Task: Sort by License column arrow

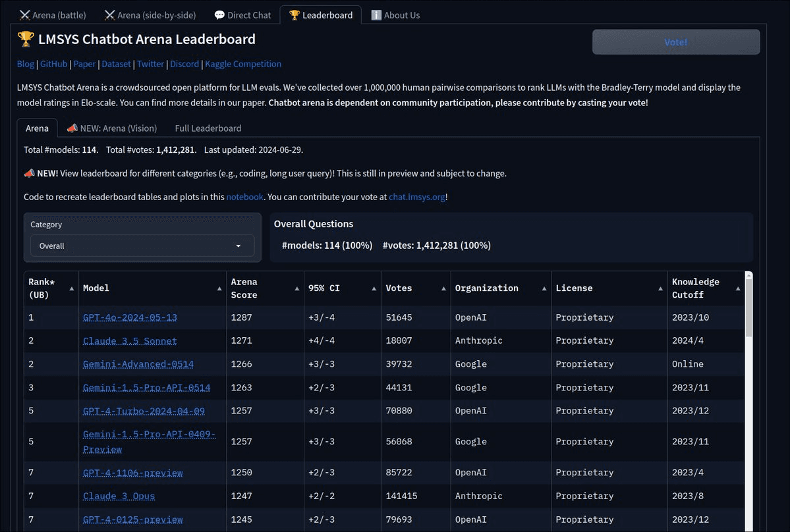Action: [x=660, y=288]
